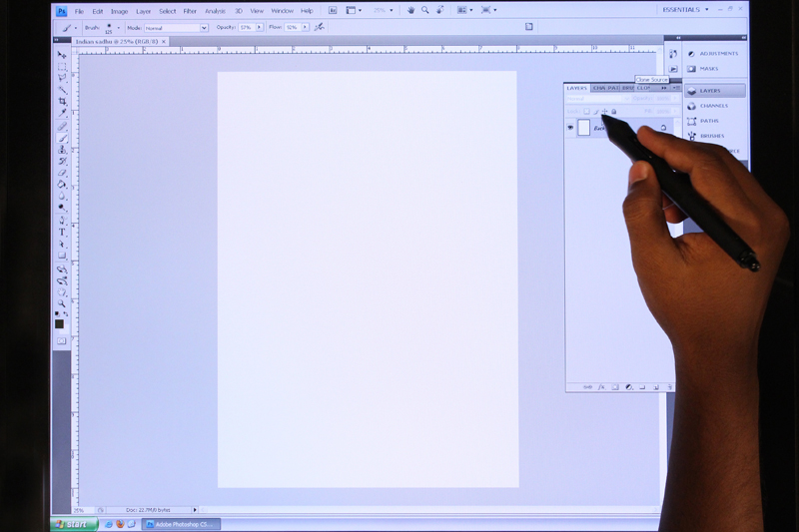The width and height of the screenshot is (799, 532).
Task: Pick the Lasso tool
Action: 62,78
